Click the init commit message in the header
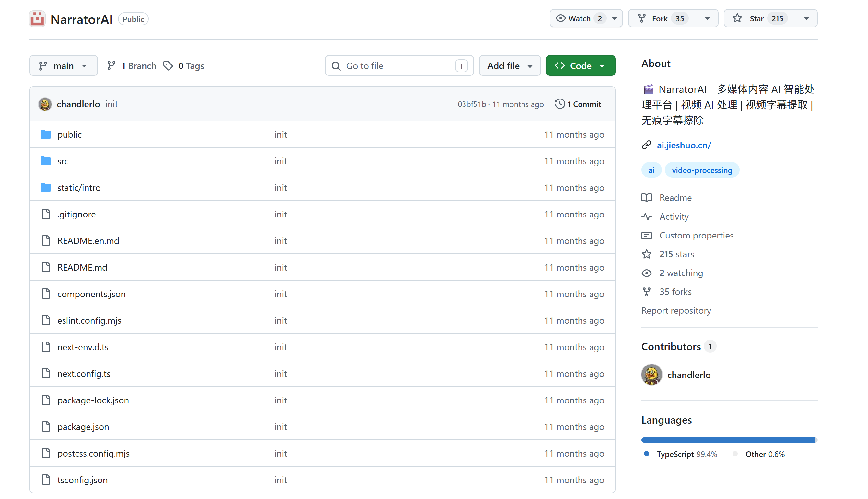 (x=111, y=104)
